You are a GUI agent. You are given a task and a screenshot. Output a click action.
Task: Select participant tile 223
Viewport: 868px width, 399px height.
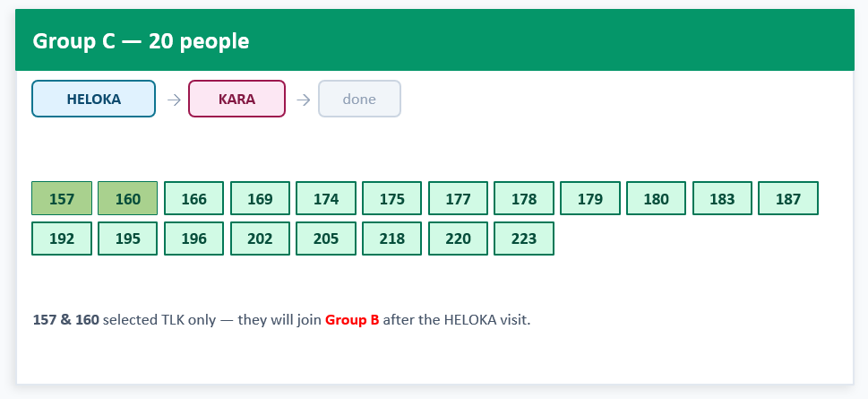pyautogui.click(x=524, y=239)
